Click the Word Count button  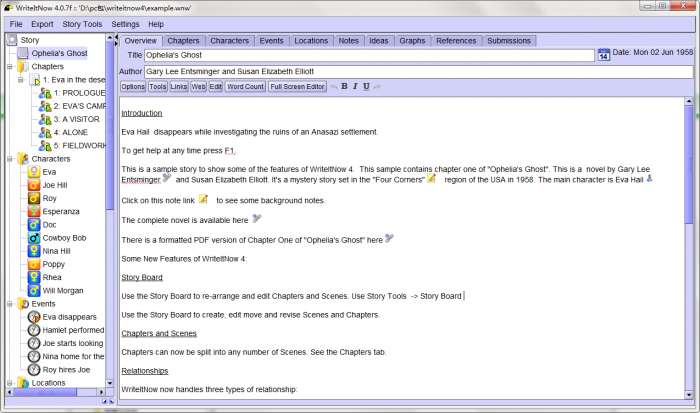point(246,87)
